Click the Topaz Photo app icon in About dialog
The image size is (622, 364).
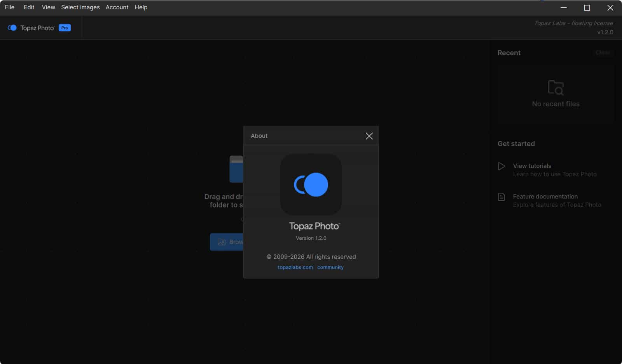pyautogui.click(x=311, y=185)
